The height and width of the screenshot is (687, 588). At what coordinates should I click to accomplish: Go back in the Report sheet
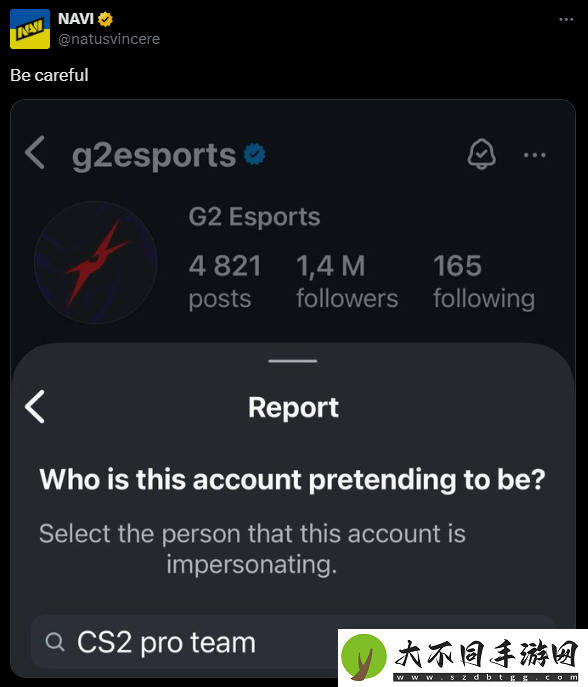35,407
